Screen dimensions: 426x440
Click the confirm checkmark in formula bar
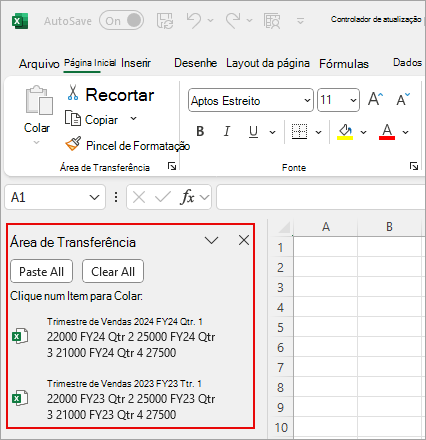[163, 197]
